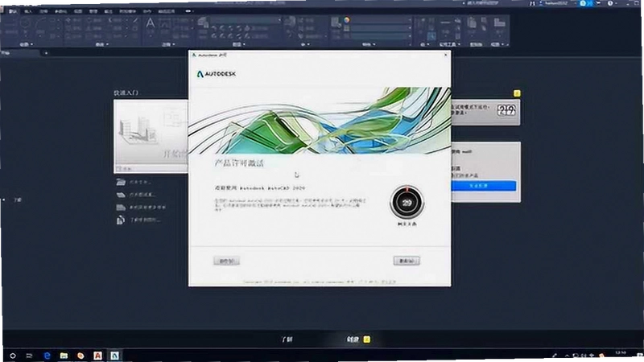Expand the Properties panel of the ribbon
The image size is (644, 362).
(369, 44)
